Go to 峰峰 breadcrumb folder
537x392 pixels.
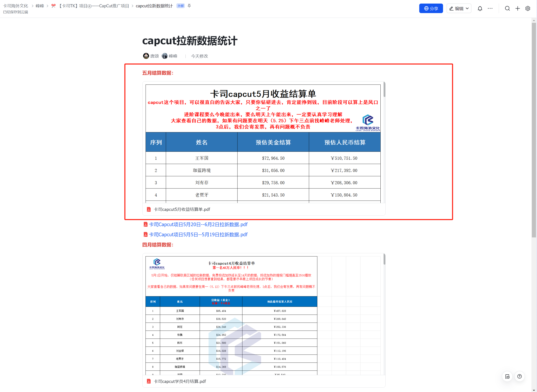pyautogui.click(x=40, y=6)
